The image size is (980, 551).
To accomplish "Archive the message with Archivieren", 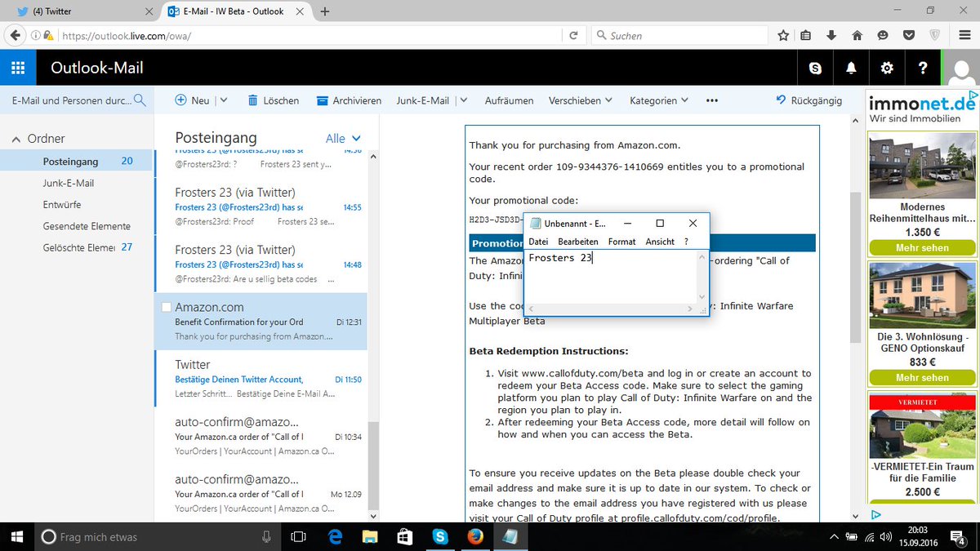I will point(349,100).
